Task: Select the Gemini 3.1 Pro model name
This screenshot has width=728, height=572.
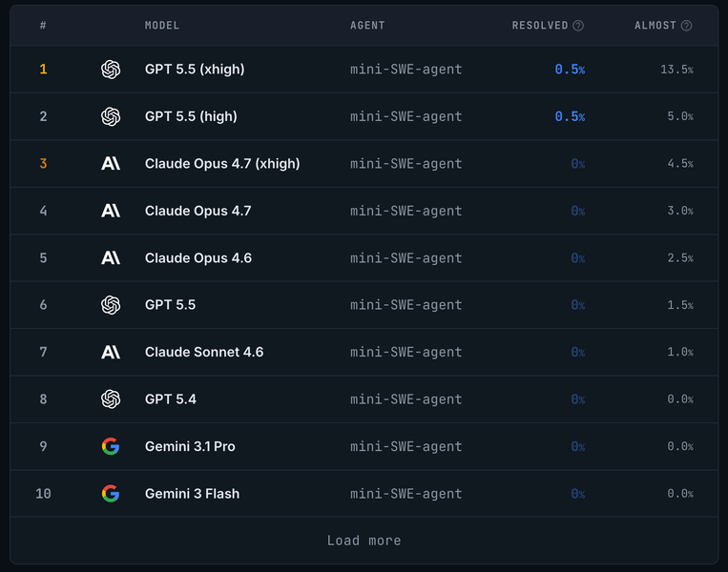Action: [190, 446]
